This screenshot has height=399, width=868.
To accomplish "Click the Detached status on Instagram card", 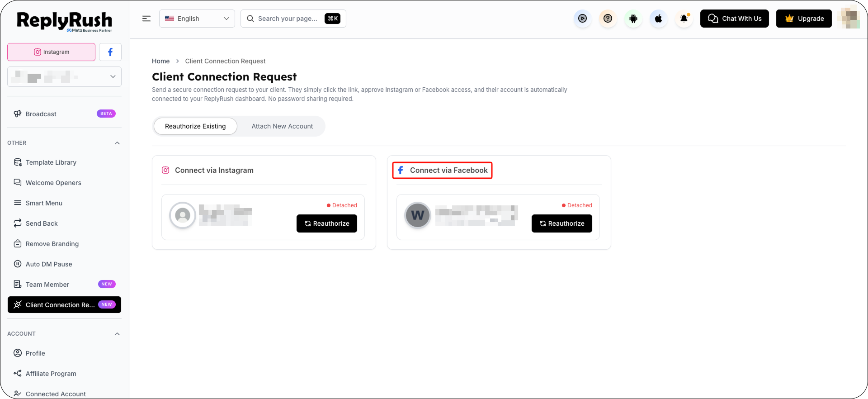I will coord(342,205).
